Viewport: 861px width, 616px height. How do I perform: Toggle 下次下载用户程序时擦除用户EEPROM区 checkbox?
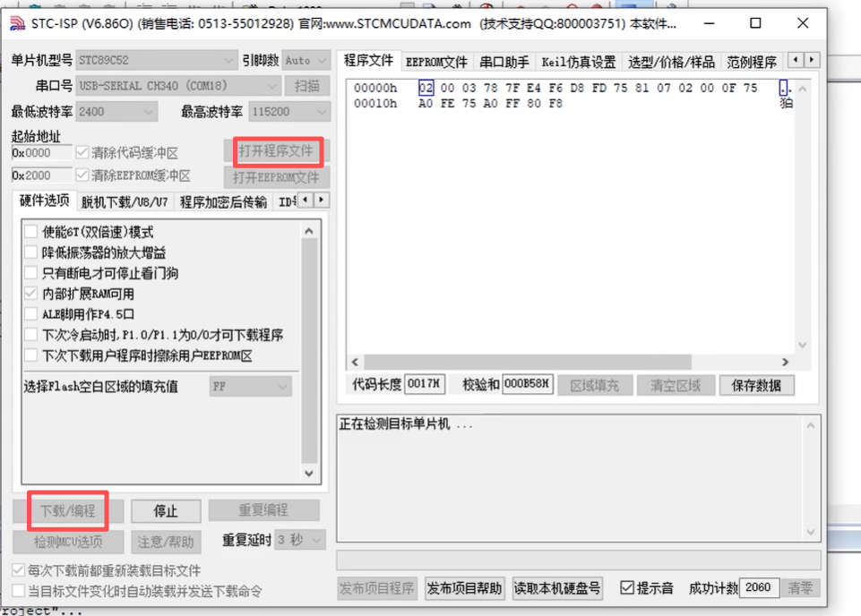pos(30,355)
